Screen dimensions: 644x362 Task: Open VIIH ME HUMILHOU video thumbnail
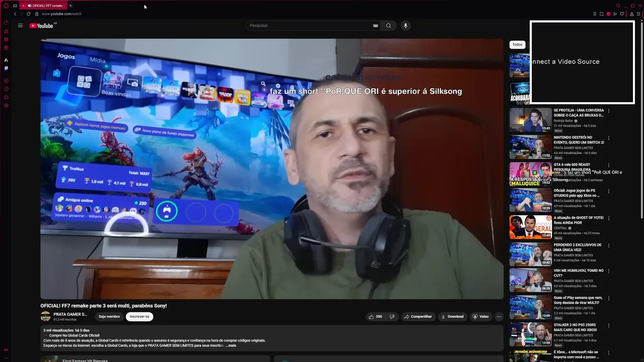coord(530,281)
